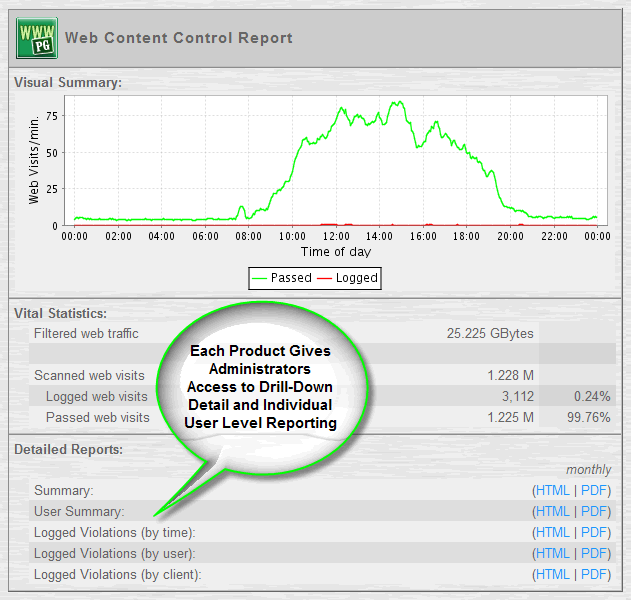Open Logged Violations by user PDF
631x600 pixels.
coord(595,554)
